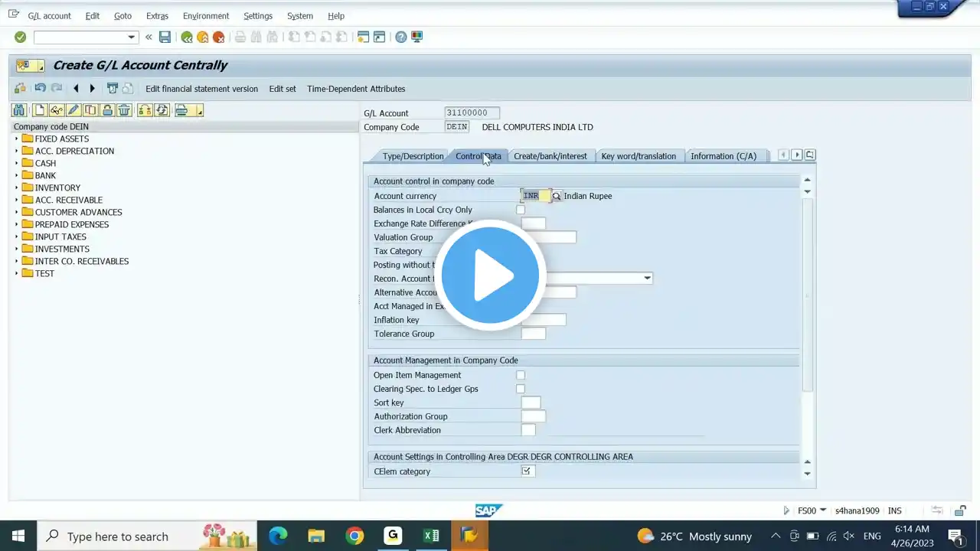Enable Open Item Management checkbox
Screen dimensions: 980x551
[521, 375]
